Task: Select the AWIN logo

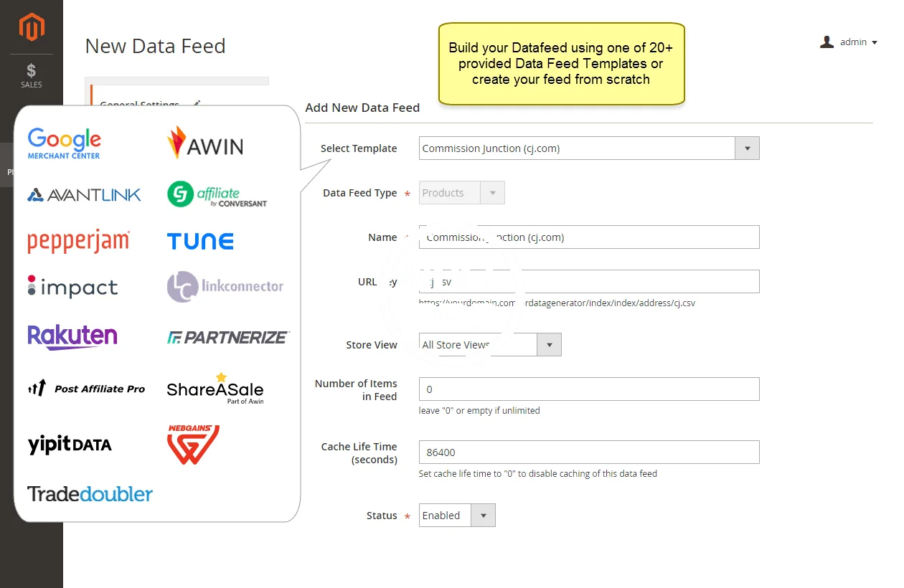Action: pos(205,143)
